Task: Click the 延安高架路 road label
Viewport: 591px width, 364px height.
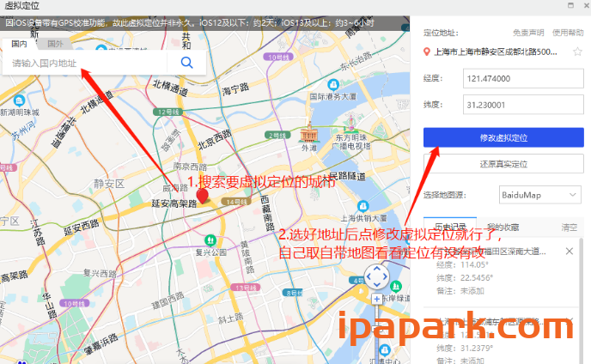Action: point(174,203)
